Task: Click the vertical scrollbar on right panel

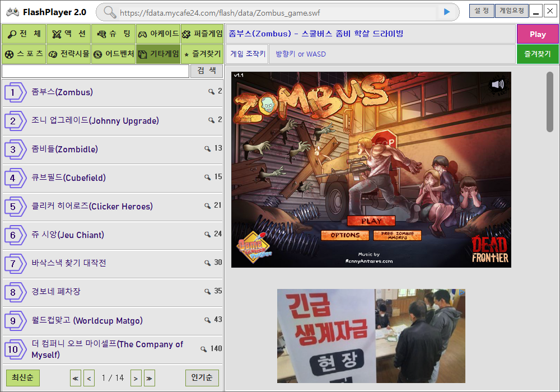Action: tap(550, 102)
